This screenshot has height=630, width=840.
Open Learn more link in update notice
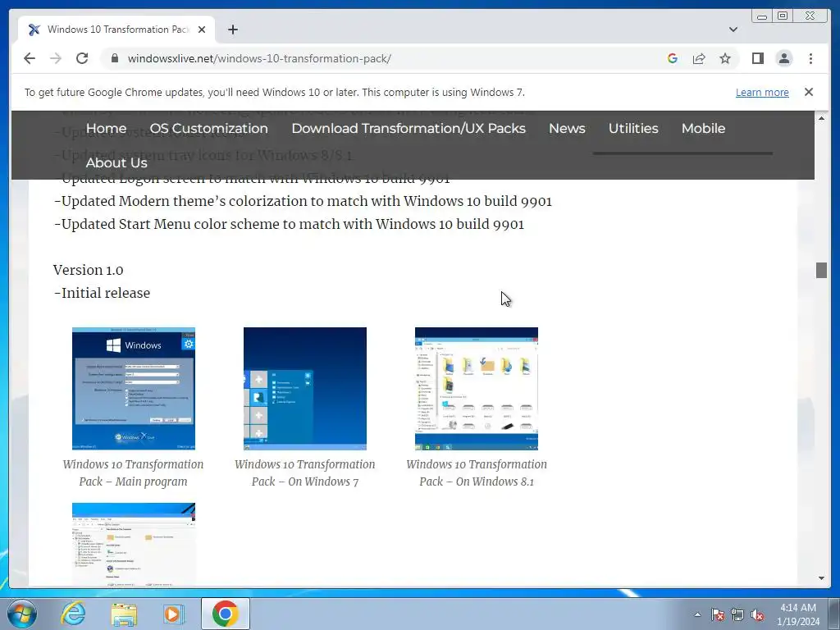point(762,92)
